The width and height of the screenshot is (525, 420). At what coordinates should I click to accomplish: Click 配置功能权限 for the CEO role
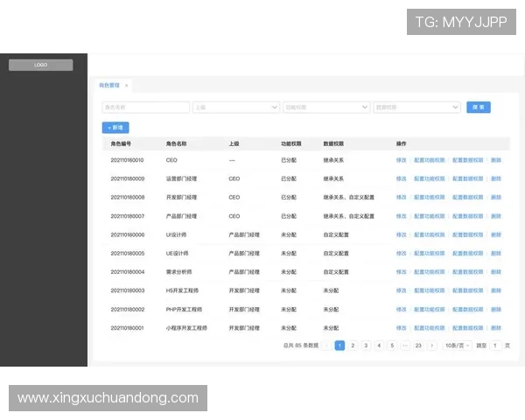pos(430,160)
